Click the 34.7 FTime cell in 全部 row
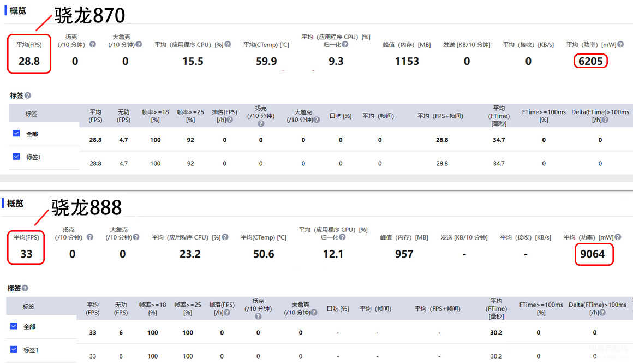This screenshot has height=364, width=633. 499,140
